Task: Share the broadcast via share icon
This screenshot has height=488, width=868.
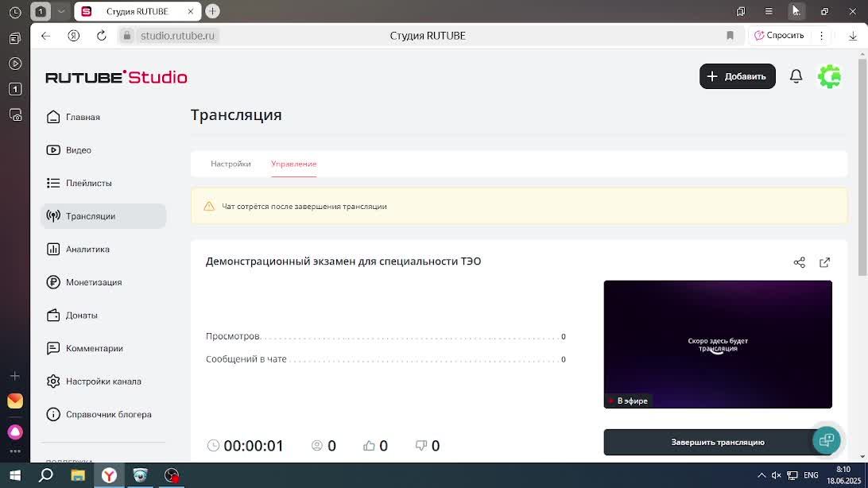Action: click(800, 262)
